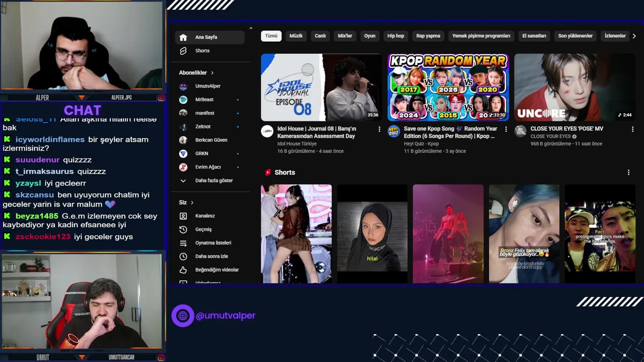Screen dimensions: 644x362
Task: Open the Short with the purple stage performance
Action: [x=448, y=234]
